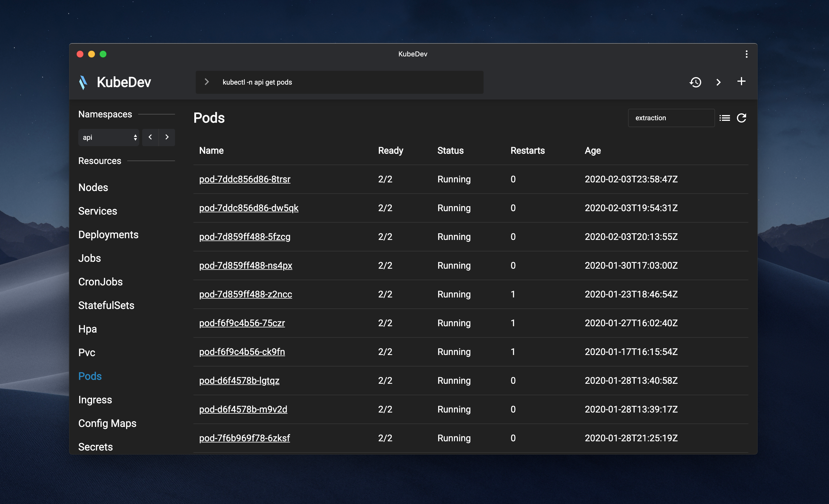Open the api namespace dropdown
The width and height of the screenshot is (829, 504).
pyautogui.click(x=109, y=138)
